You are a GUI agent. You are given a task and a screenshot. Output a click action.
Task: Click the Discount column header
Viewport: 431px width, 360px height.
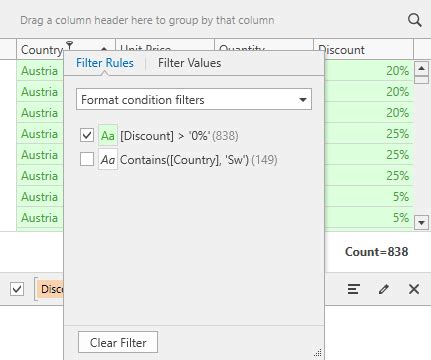coord(363,50)
